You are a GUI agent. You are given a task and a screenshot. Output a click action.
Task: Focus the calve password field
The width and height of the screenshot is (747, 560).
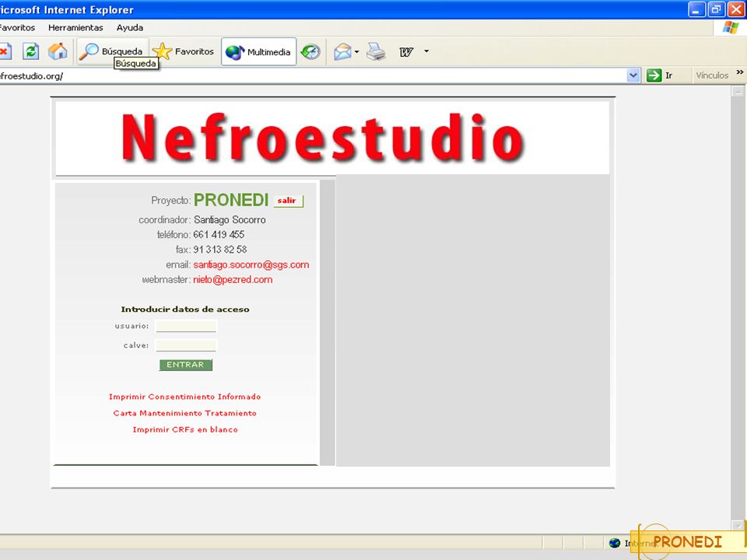coord(186,345)
